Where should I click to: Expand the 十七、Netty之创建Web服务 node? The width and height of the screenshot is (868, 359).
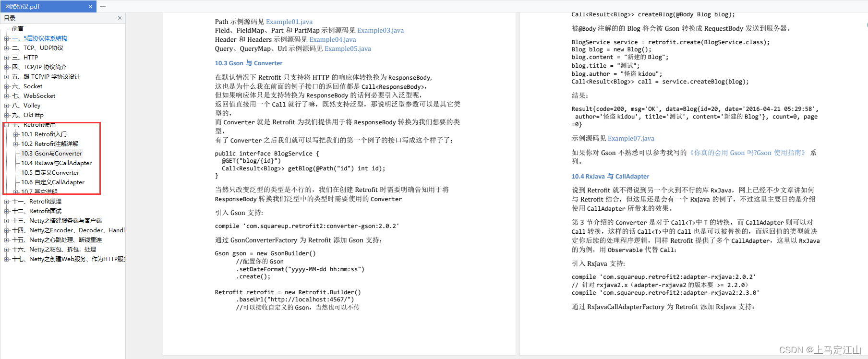6,259
